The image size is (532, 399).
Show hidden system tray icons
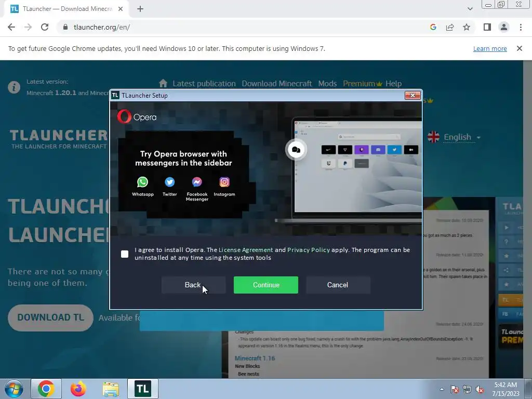point(442,390)
